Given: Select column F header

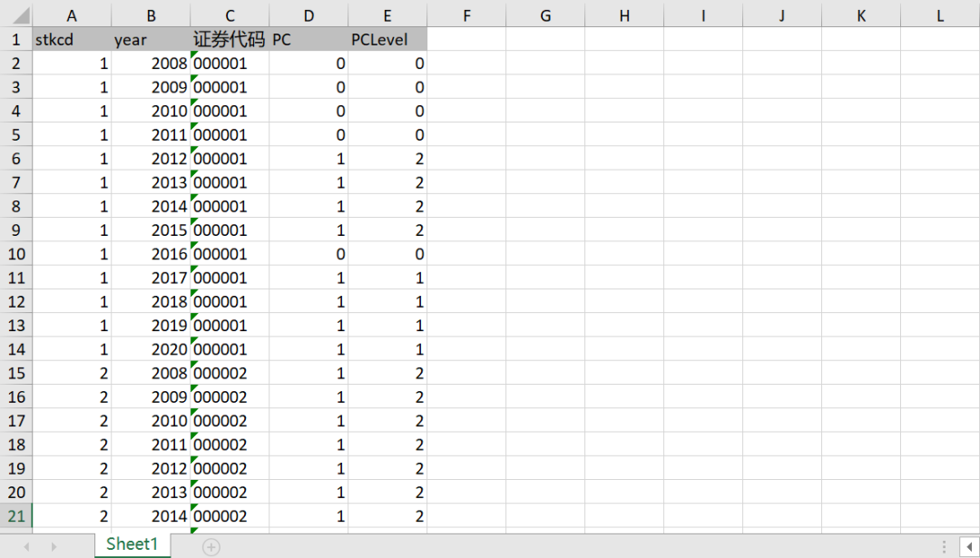Looking at the screenshot, I should tap(466, 16).
